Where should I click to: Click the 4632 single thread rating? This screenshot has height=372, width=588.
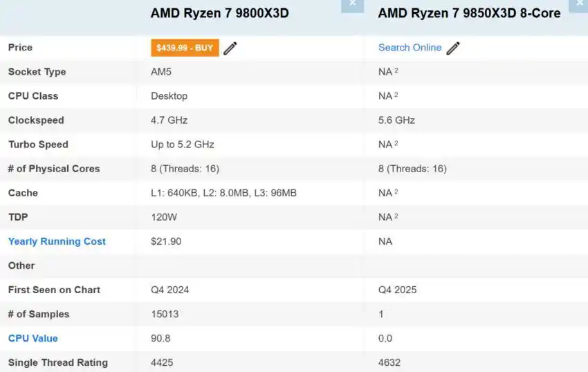(389, 362)
